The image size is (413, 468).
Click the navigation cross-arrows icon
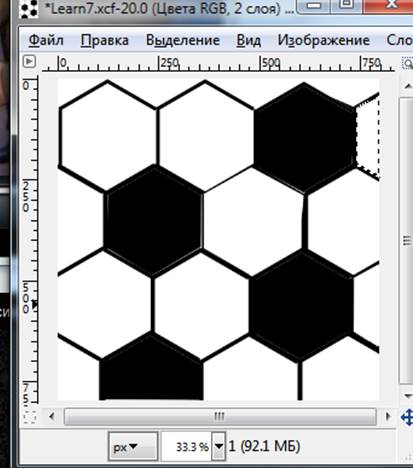[407, 417]
